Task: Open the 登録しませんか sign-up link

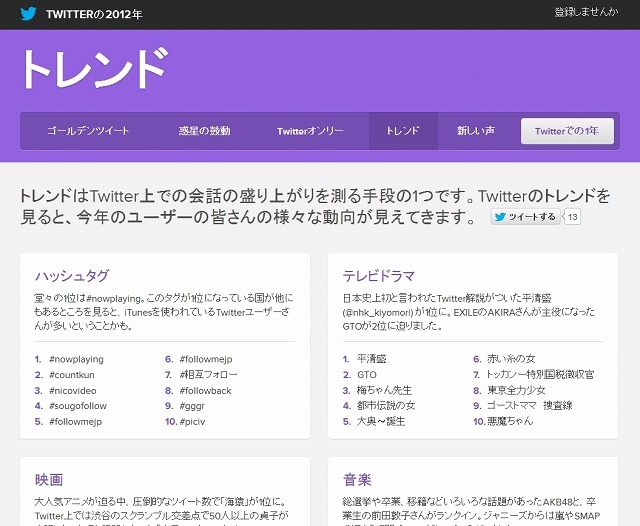Action: tap(586, 12)
